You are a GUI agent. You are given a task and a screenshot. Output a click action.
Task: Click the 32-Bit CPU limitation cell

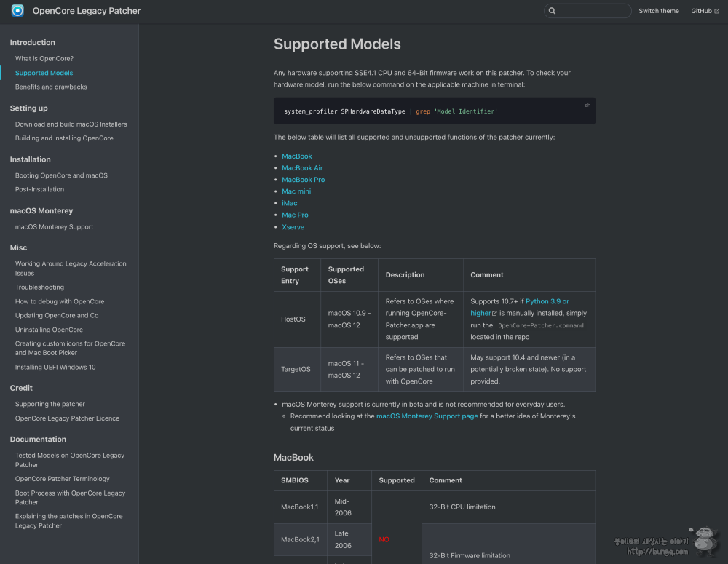[x=508, y=507]
